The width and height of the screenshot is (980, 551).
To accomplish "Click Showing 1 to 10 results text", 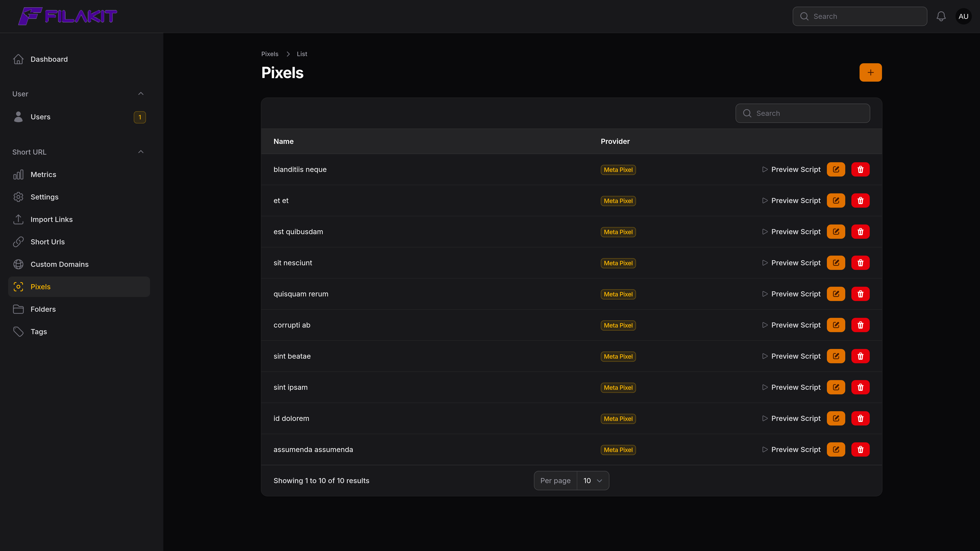I will (321, 481).
